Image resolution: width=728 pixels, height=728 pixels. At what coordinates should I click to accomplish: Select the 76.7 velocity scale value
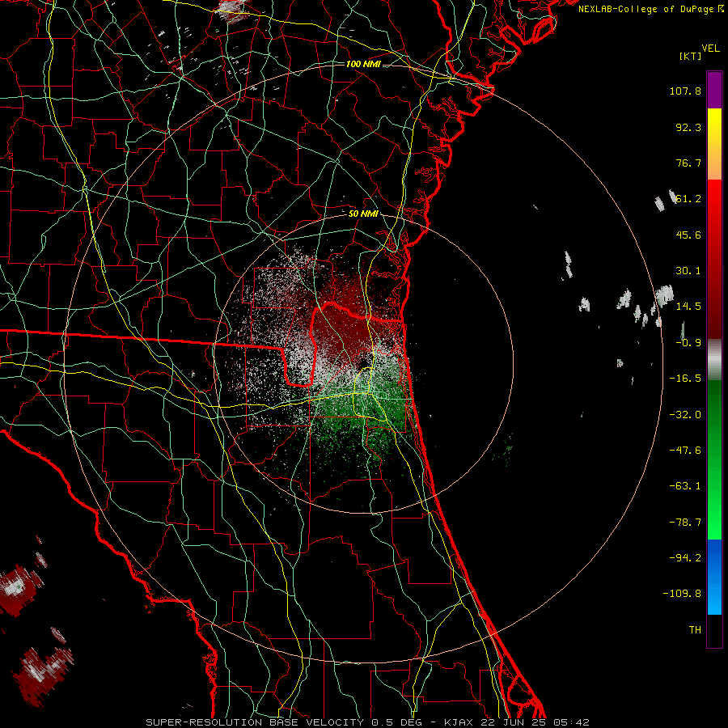coord(688,163)
